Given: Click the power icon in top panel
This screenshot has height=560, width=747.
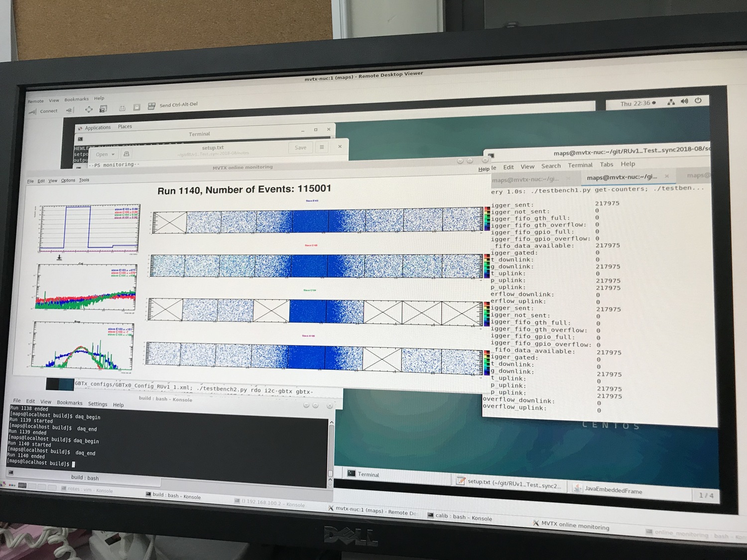Looking at the screenshot, I should [x=698, y=100].
